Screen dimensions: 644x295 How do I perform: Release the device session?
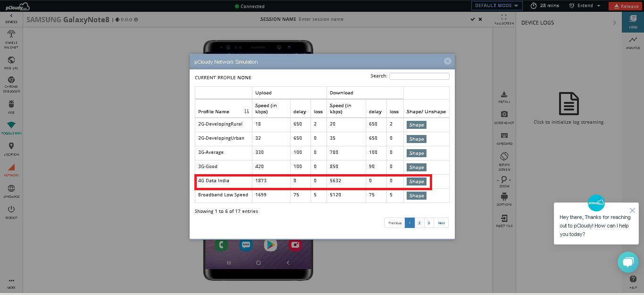tap(626, 6)
